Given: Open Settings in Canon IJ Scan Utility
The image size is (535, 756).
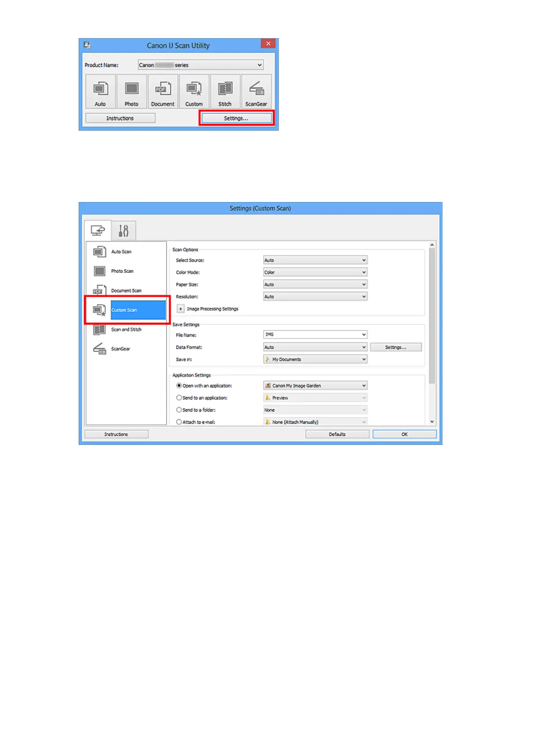Looking at the screenshot, I should coord(236,118).
